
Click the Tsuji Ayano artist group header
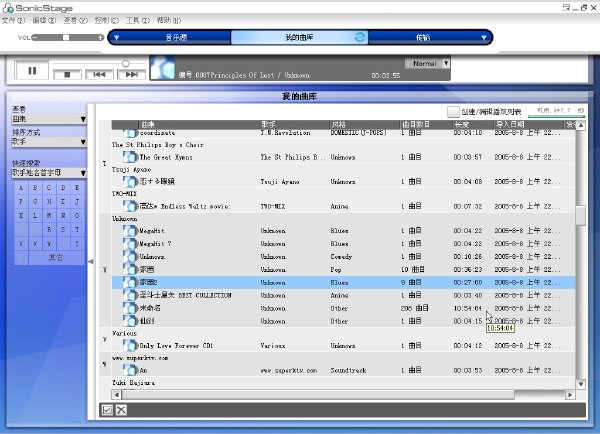pyautogui.click(x=132, y=170)
